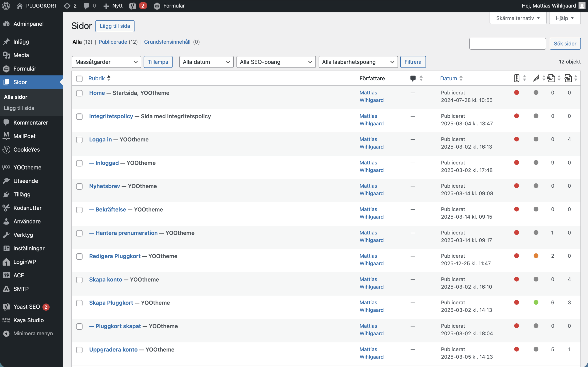Viewport: 588px width, 367px height.
Task: Sort by the SEO score column icon
Action: tap(516, 78)
